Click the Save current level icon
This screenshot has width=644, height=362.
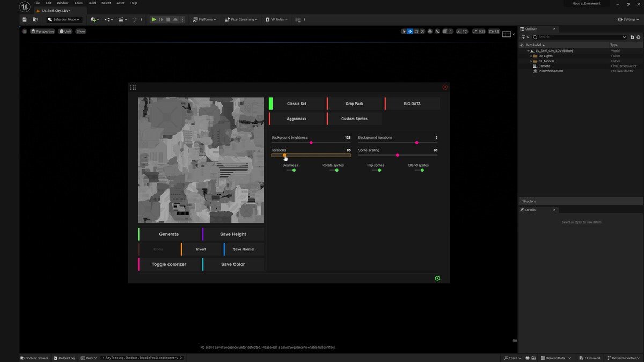coord(24,19)
